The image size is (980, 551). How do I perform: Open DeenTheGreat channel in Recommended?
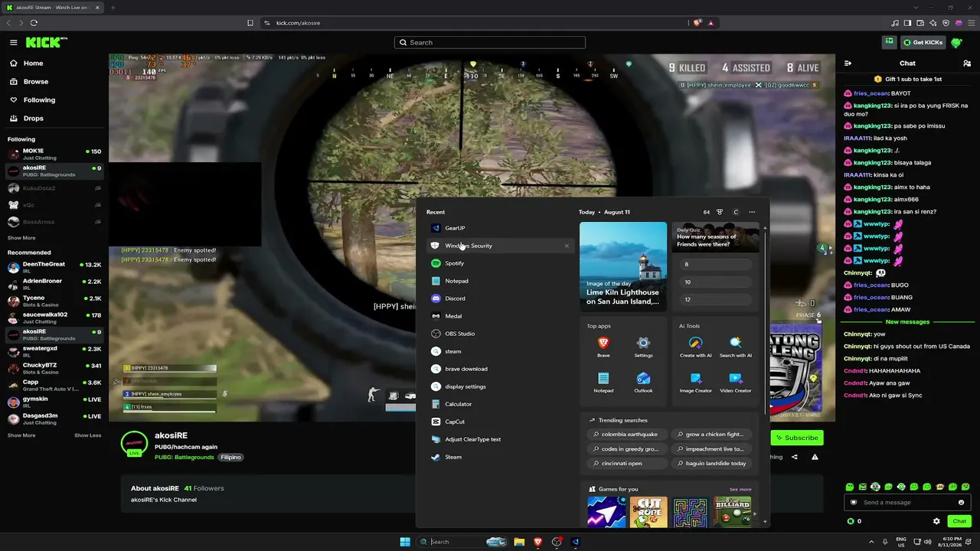(x=54, y=267)
